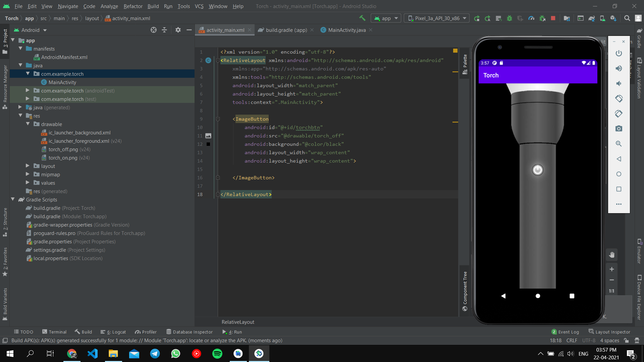Run the app using the green Run icon

pyautogui.click(x=477, y=18)
